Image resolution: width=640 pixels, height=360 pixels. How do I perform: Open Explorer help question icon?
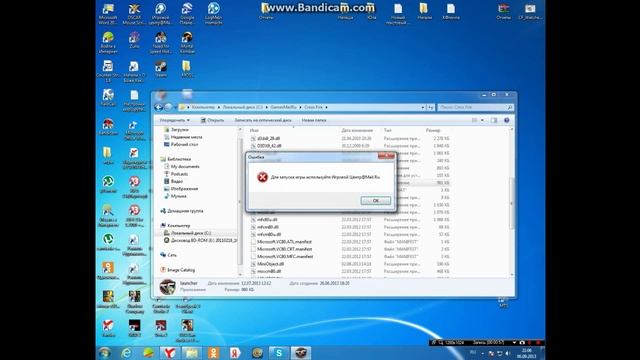[507, 120]
